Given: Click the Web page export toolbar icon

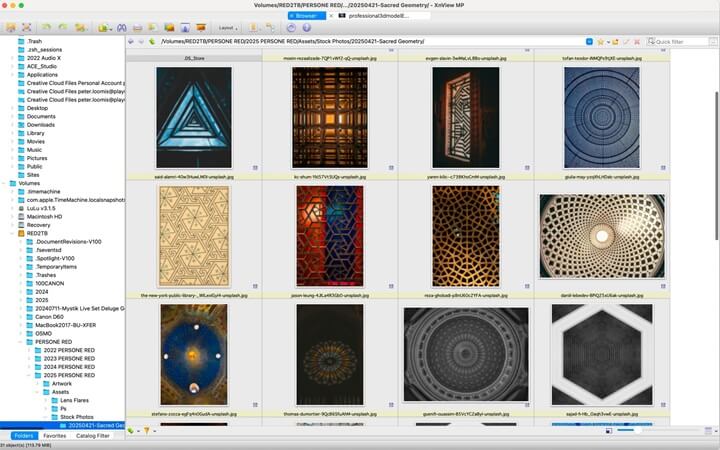Looking at the screenshot, I should (x=185, y=28).
